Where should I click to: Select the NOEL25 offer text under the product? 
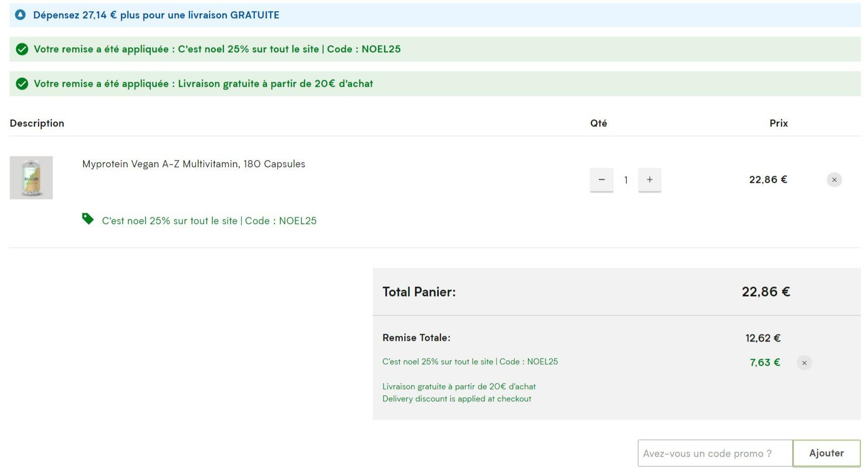[209, 221]
